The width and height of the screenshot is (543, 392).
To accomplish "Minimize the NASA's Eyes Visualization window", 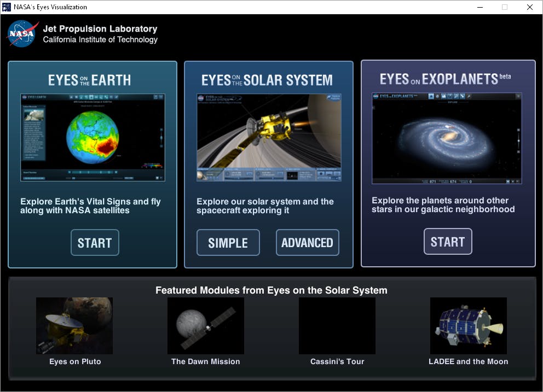I will [x=480, y=7].
